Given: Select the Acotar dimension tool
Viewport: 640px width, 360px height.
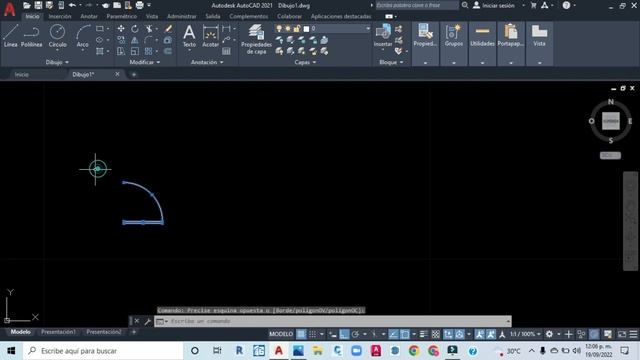Looking at the screenshot, I should coord(211,36).
